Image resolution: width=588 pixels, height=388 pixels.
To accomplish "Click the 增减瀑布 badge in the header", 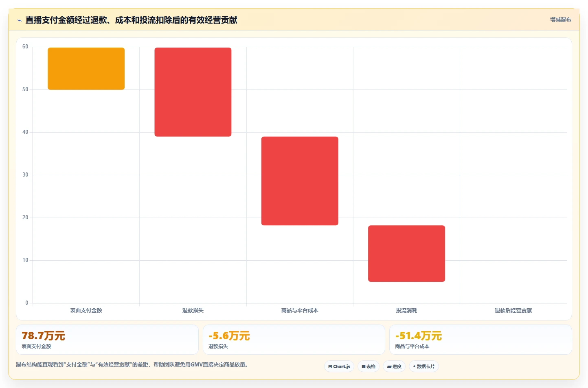I will tap(560, 20).
